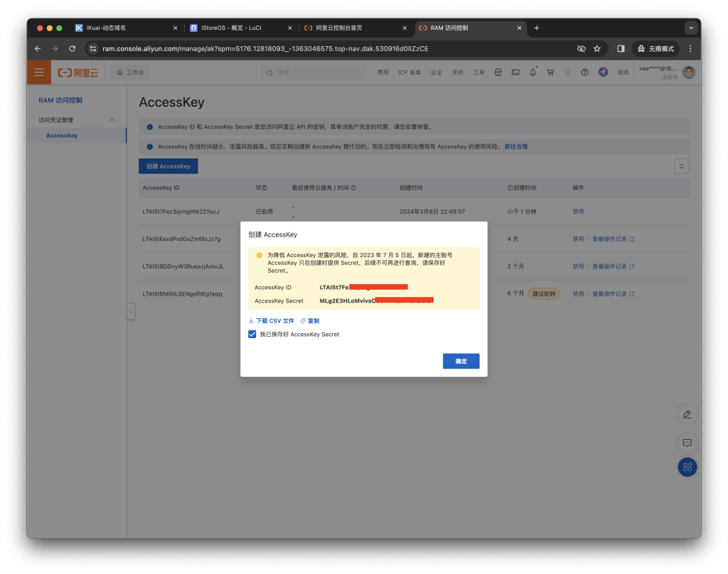Image resolution: width=728 pixels, height=574 pixels.
Task: Open the tab search dropdown arrow
Action: [691, 28]
